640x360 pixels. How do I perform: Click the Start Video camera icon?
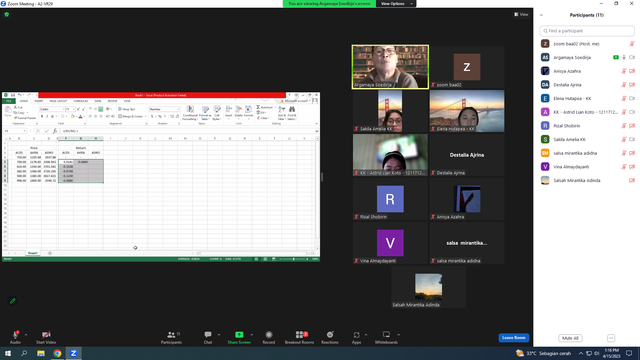[46, 335]
